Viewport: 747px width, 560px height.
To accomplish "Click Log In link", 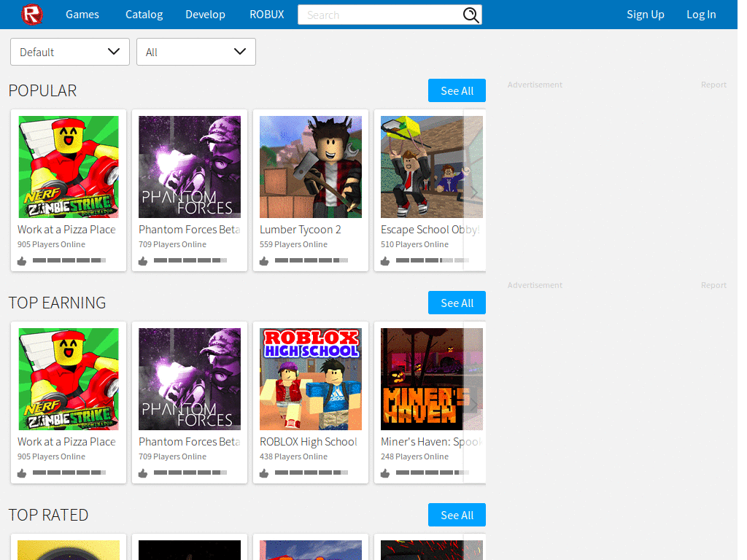I will tap(701, 15).
